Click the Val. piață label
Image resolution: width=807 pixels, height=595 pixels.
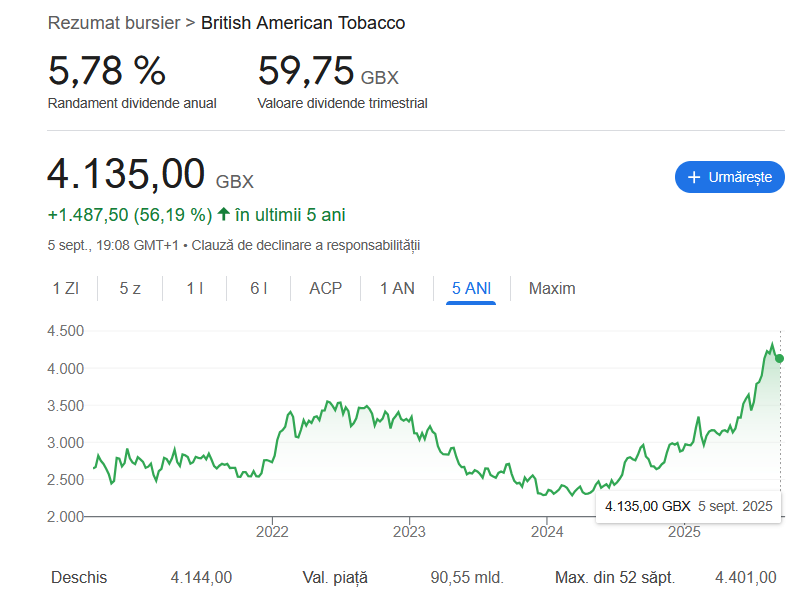(x=335, y=577)
